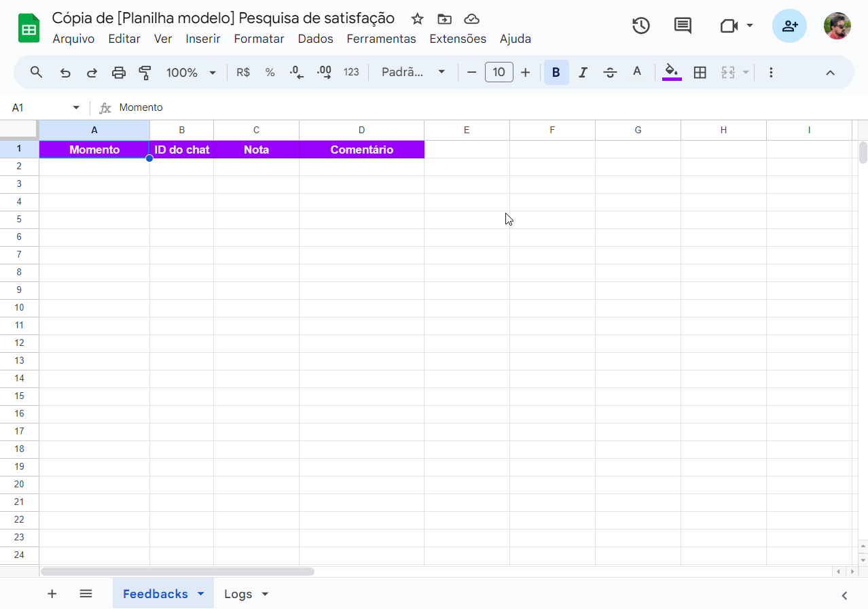Open the Ferramentas menu

381,39
